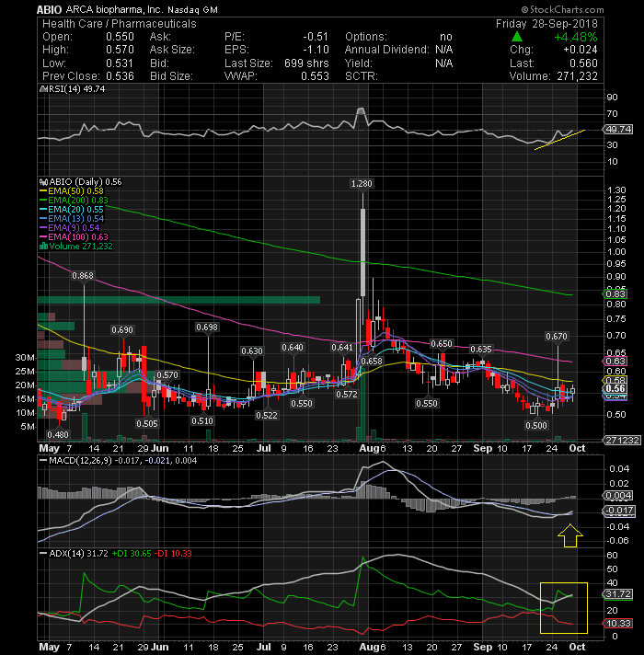Click the -DI 10.33 legend text
The height and width of the screenshot is (655, 644).
[x=173, y=554]
